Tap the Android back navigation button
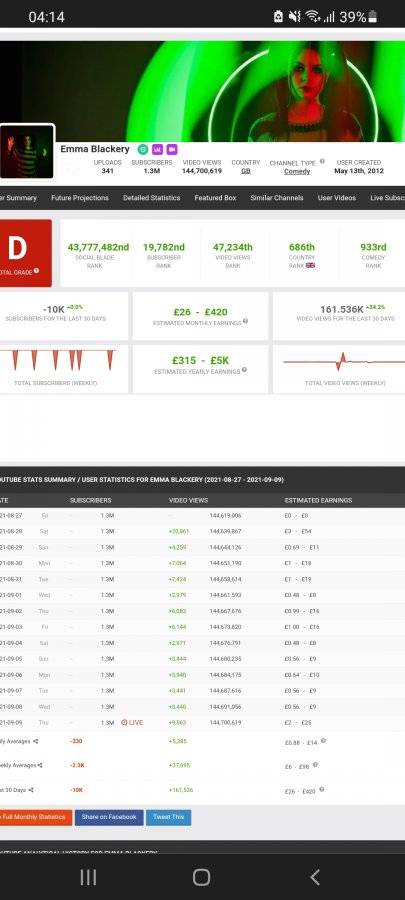Viewport: 405px width, 900px height. coord(314,876)
